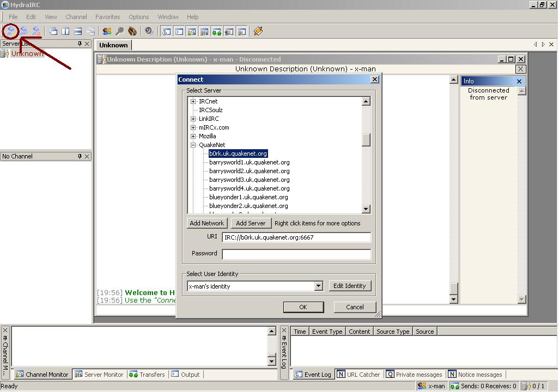559x392 pixels.
Task: Click the Connect to server toolbar icon
Action: tap(10, 32)
